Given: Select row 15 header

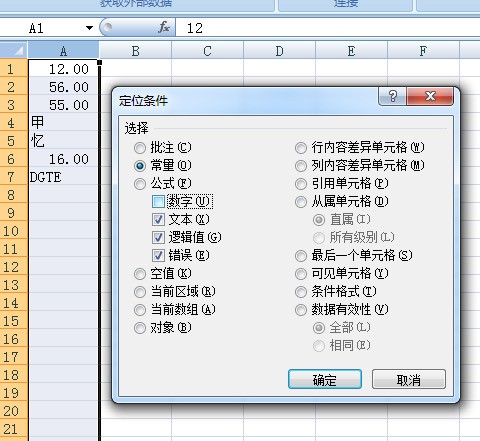Looking at the screenshot, I should [x=14, y=321].
